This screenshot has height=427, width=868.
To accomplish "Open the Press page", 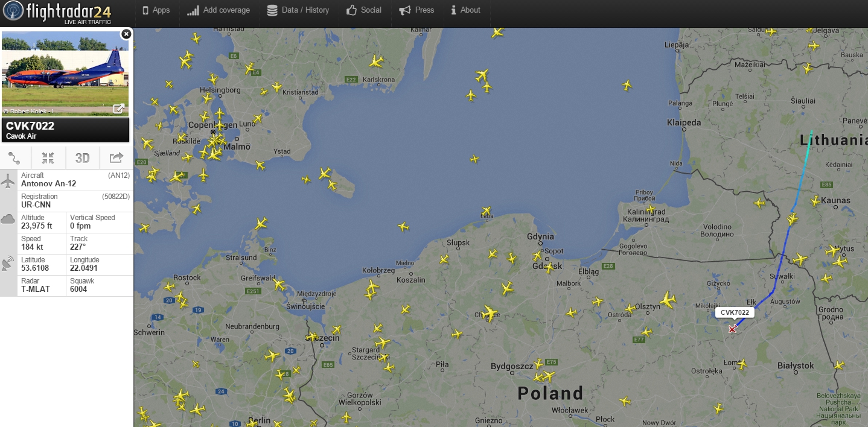I will 416,10.
